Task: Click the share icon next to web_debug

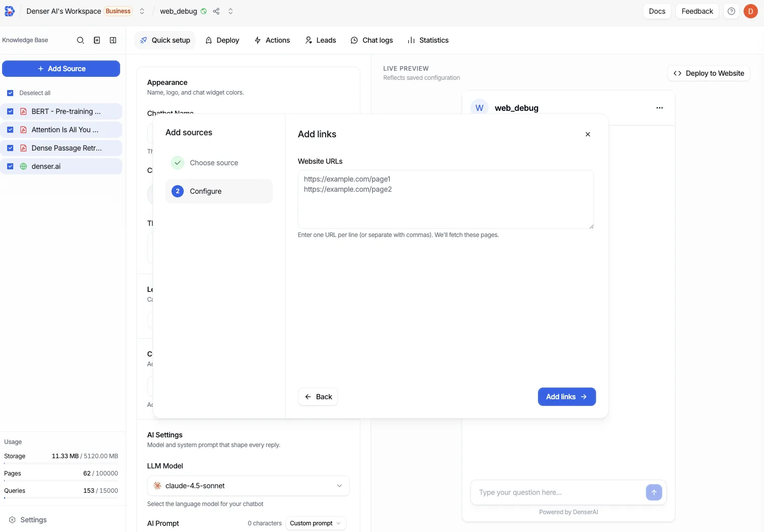Action: point(216,11)
